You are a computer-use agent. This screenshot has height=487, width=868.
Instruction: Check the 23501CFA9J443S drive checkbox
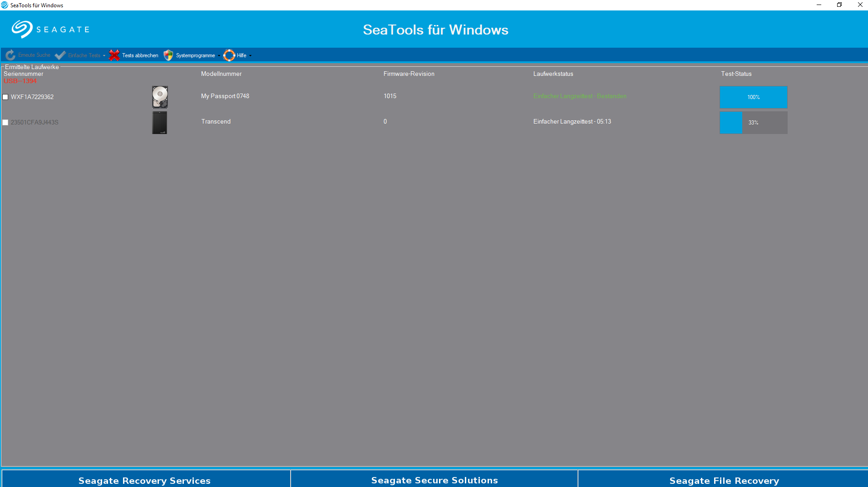(x=5, y=123)
